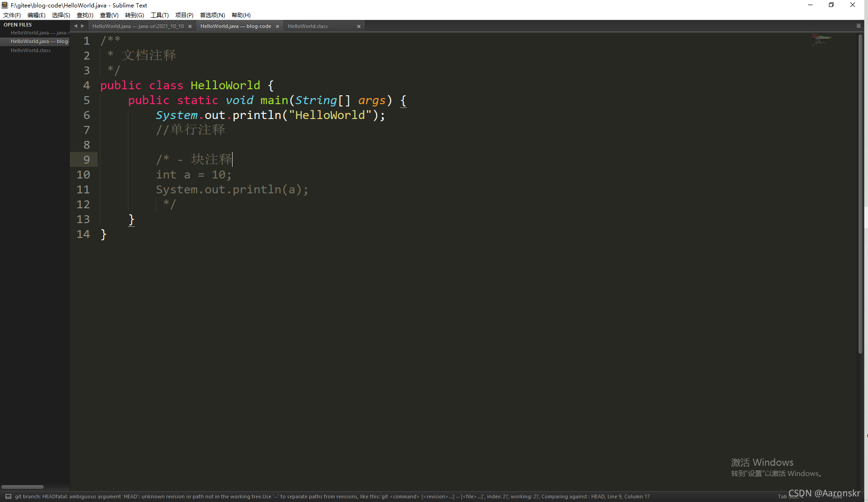Viewport: 868px width, 502px height.
Task: Click the Sublime Text title bar icon
Action: point(5,5)
